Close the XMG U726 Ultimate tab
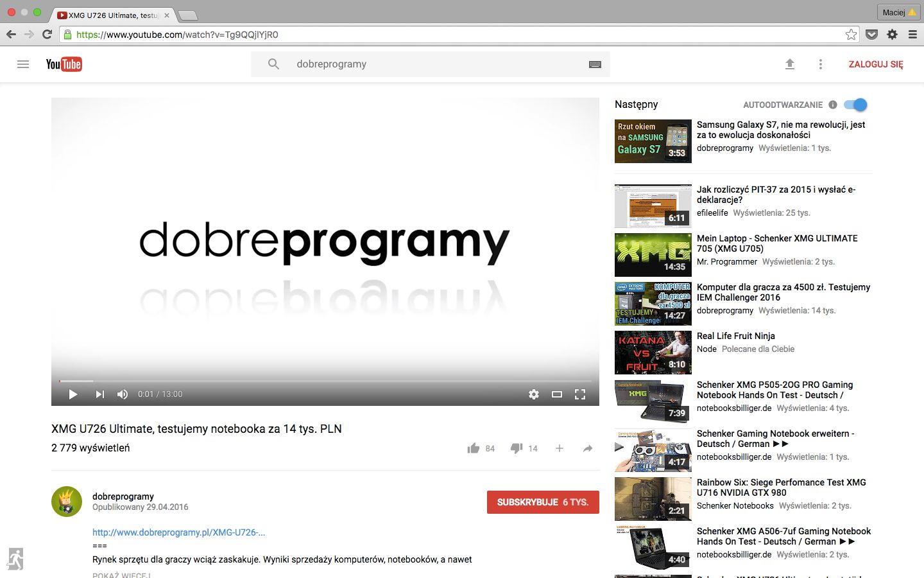 click(x=167, y=15)
